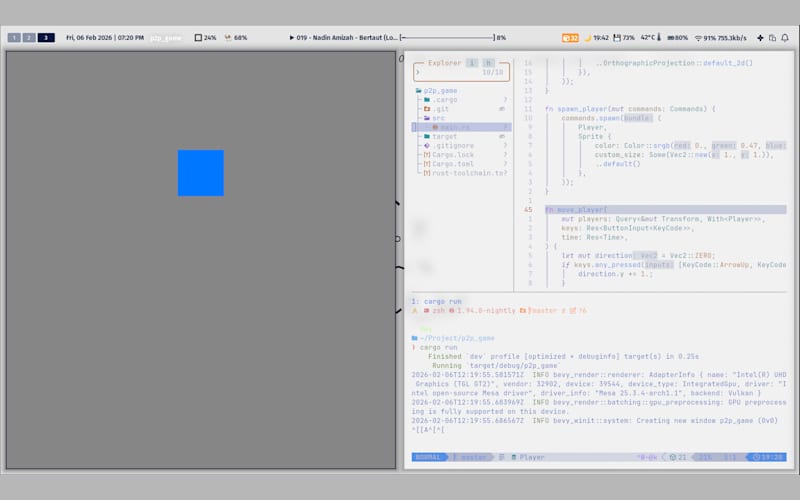Click the 19:20 clock segment in the statusline
This screenshot has height=500, width=800.
point(768,457)
